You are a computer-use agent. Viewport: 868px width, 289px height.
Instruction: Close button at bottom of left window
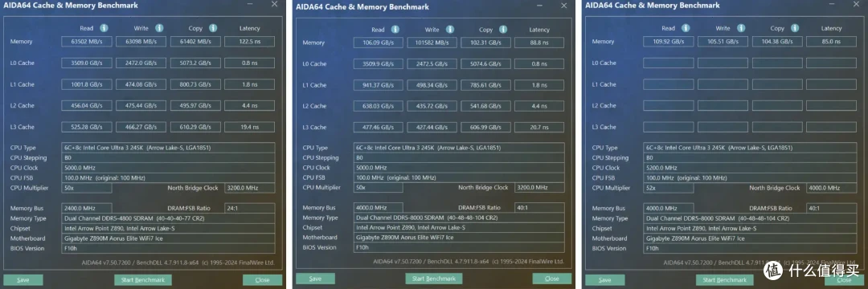point(262,280)
